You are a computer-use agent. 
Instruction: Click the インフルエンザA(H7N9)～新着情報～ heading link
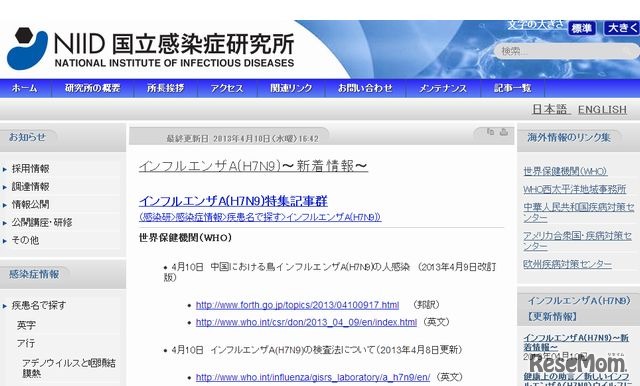pos(253,166)
